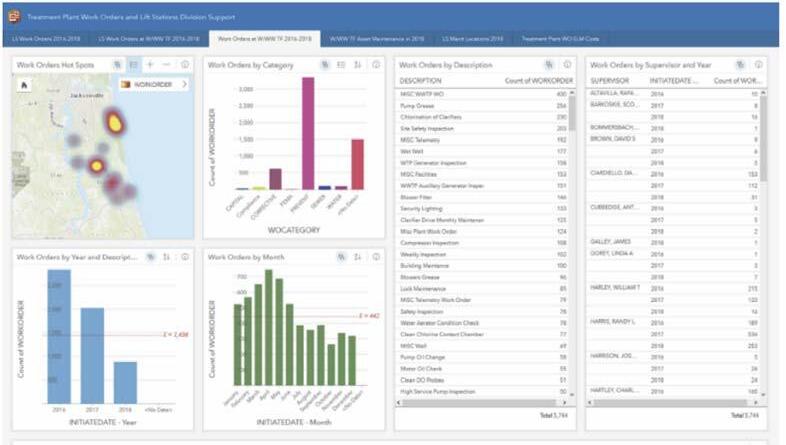Image resolution: width=786 pixels, height=445 pixels.
Task: Sort the Work Orders by Month chart
Action: (357, 257)
